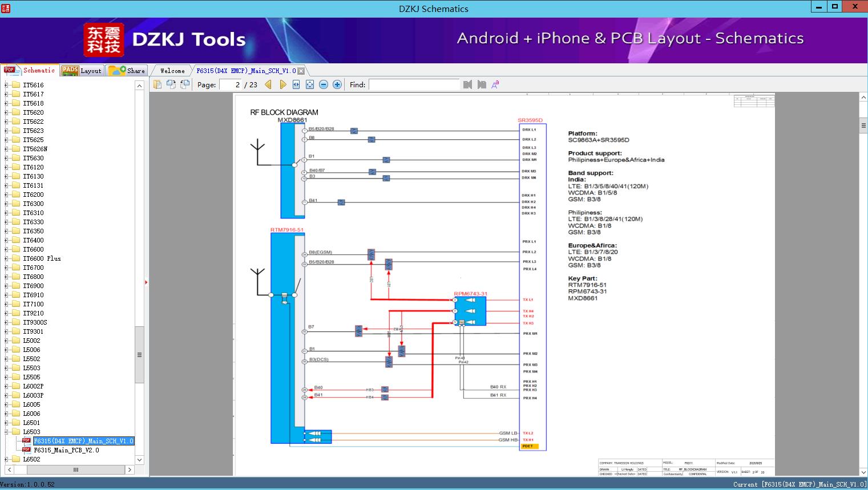Click the third overlapping-pages toolbar icon

[x=185, y=84]
